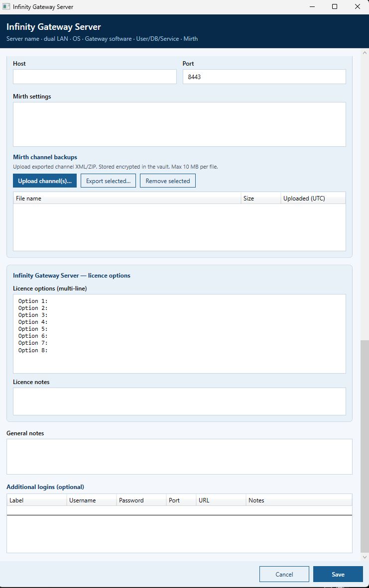Maximize the Infinity Gateway Server window
369x588 pixels.
(335, 7)
